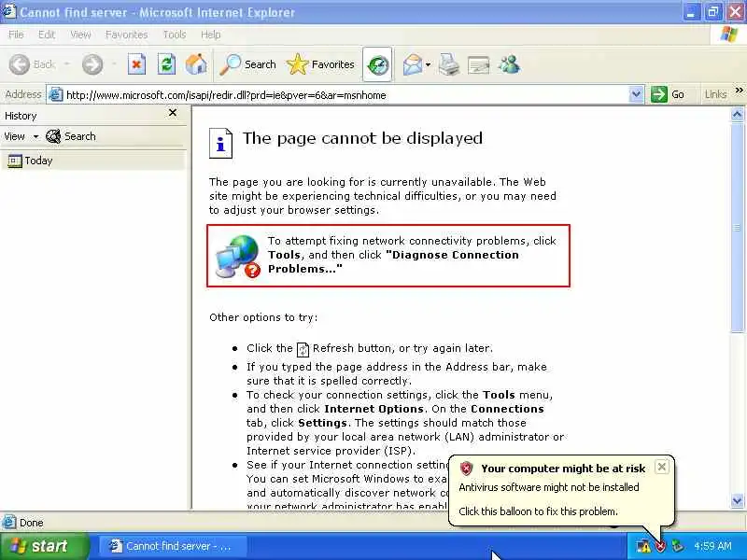Open the Mail button dropdown arrow
747x560 pixels.
[x=428, y=64]
